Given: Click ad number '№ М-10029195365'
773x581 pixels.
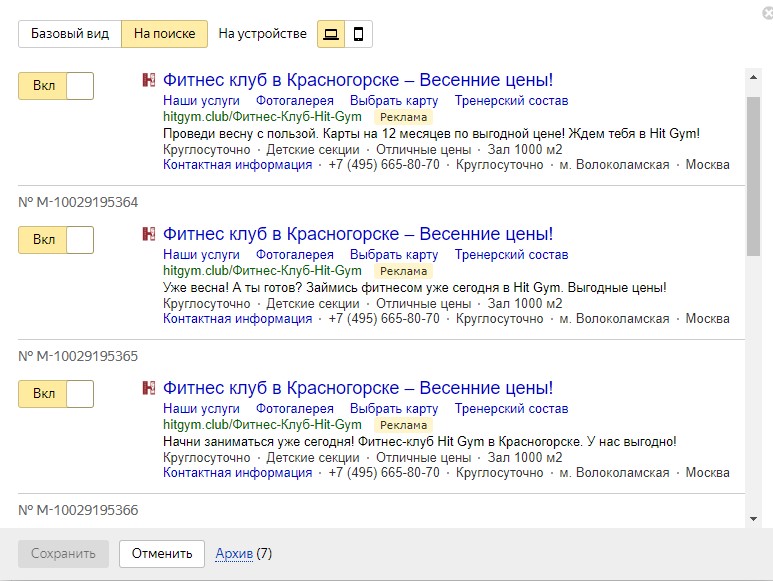Looking at the screenshot, I should pyautogui.click(x=78, y=356).
